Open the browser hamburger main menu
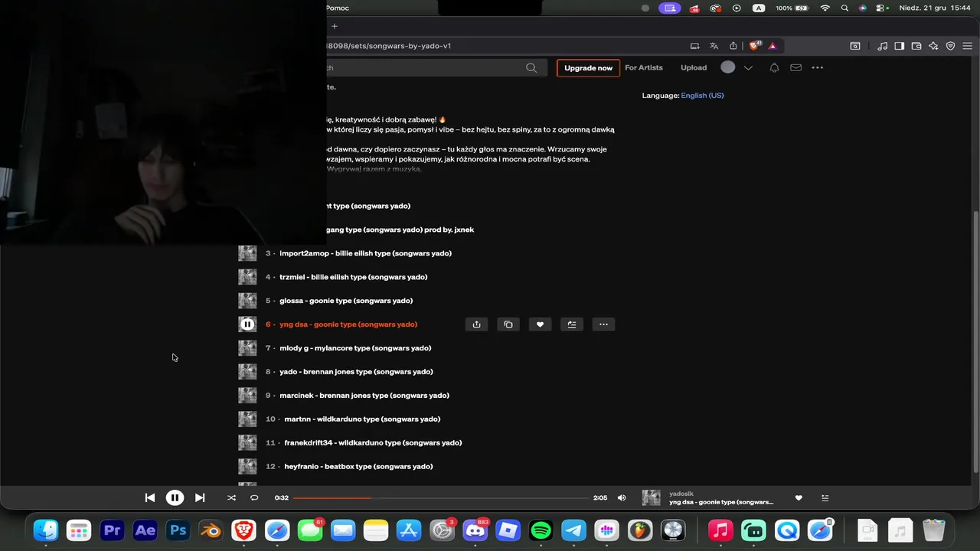This screenshot has width=980, height=551. pos(967,46)
